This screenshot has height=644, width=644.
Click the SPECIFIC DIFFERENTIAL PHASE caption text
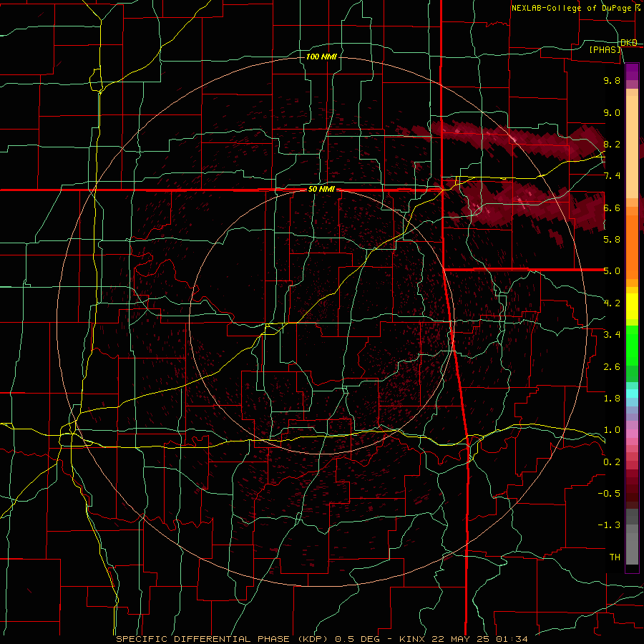tap(203, 639)
